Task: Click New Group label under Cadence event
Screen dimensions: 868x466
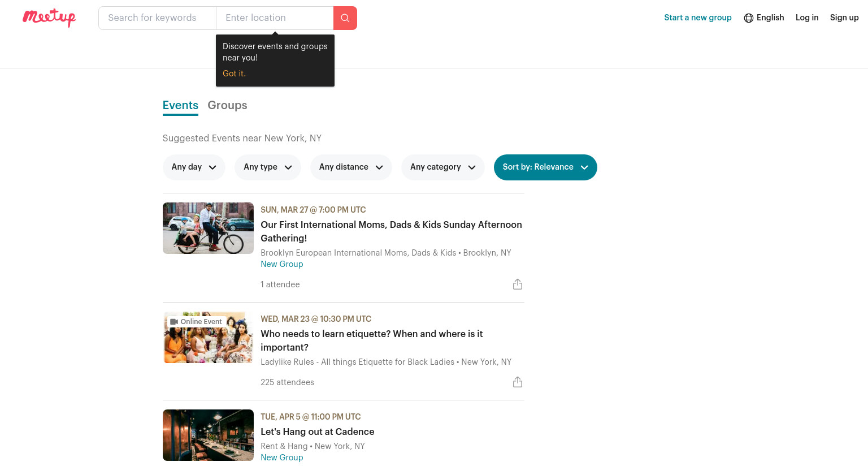Action: [x=282, y=458]
